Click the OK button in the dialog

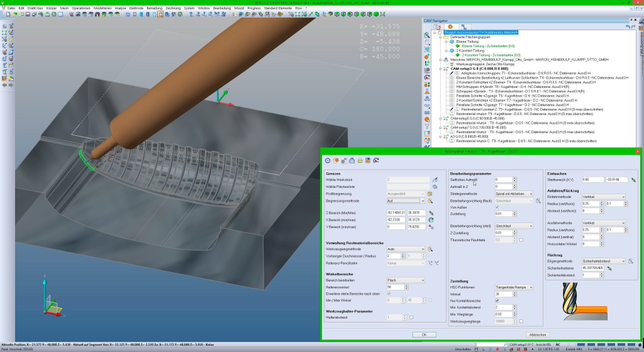click(425, 335)
